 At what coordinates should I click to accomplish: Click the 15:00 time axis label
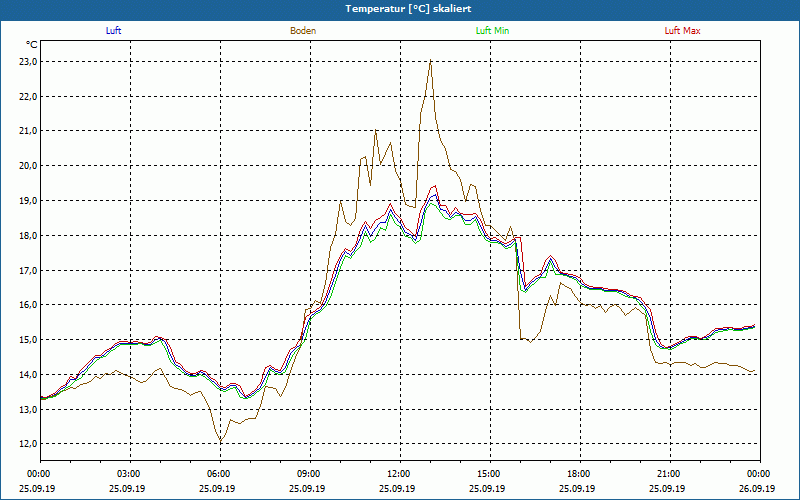click(x=487, y=474)
